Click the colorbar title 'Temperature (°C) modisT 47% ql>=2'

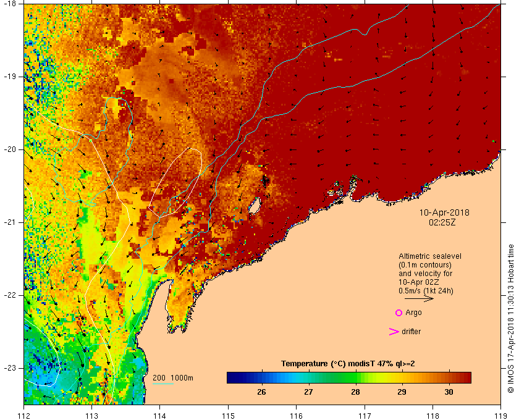click(348, 364)
